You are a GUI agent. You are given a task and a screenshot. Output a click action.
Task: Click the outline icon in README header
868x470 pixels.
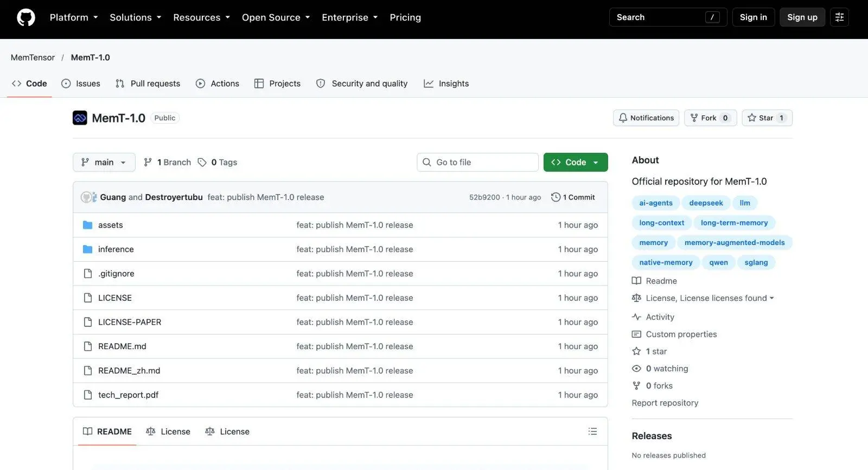pyautogui.click(x=592, y=432)
